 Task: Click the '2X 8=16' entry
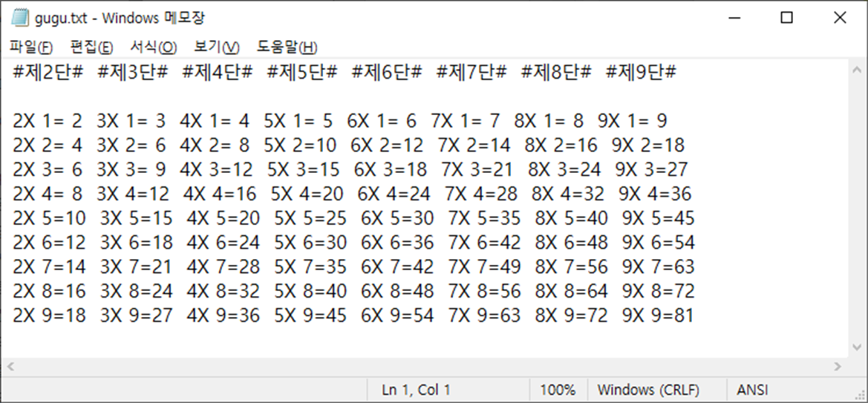coord(49,291)
